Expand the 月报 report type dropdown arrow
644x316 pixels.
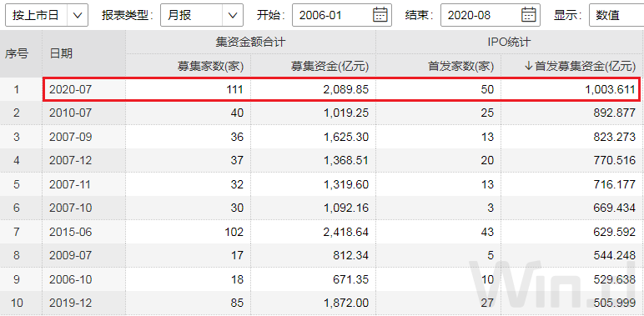pos(233,15)
